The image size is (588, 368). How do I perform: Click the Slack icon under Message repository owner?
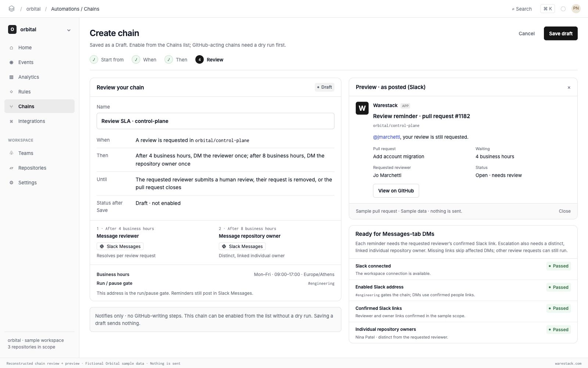(x=224, y=247)
